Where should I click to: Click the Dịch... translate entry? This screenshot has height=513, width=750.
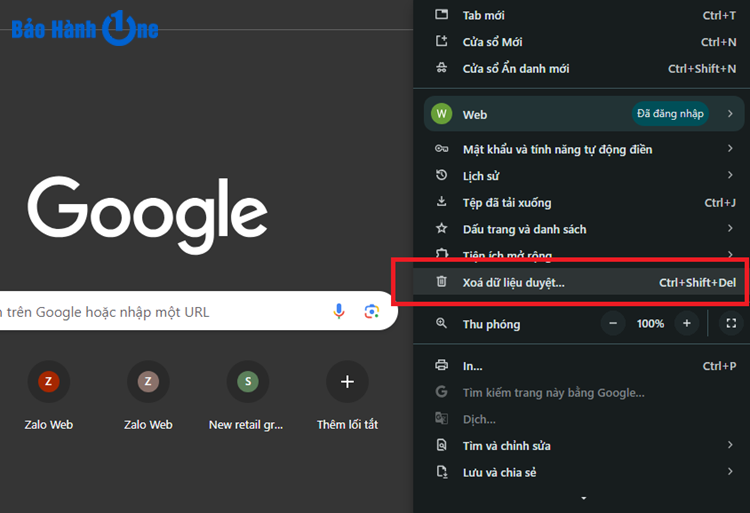point(581,420)
